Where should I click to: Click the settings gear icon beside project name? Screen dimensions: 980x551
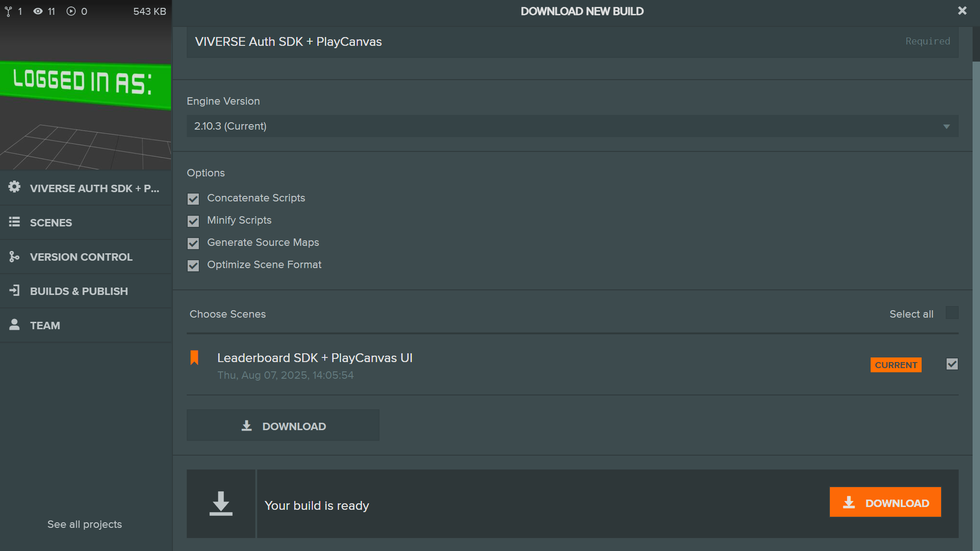click(14, 187)
